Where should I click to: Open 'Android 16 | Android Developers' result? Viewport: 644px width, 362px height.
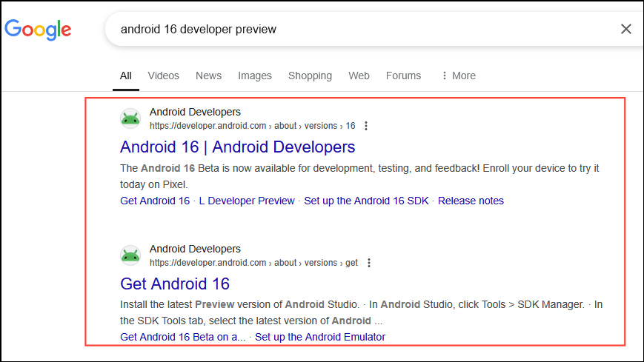237,147
